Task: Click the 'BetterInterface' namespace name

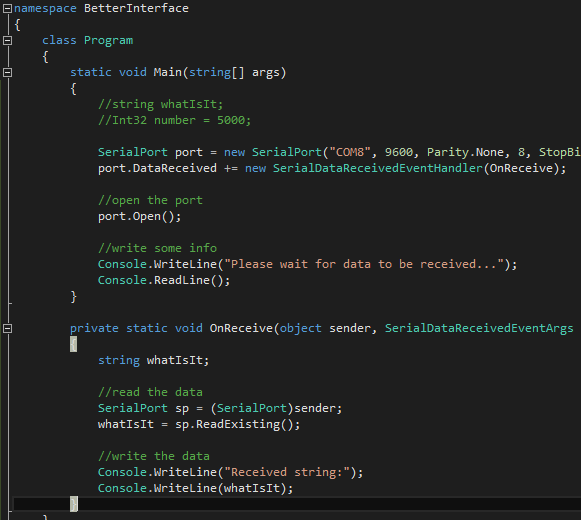Action: [x=136, y=8]
